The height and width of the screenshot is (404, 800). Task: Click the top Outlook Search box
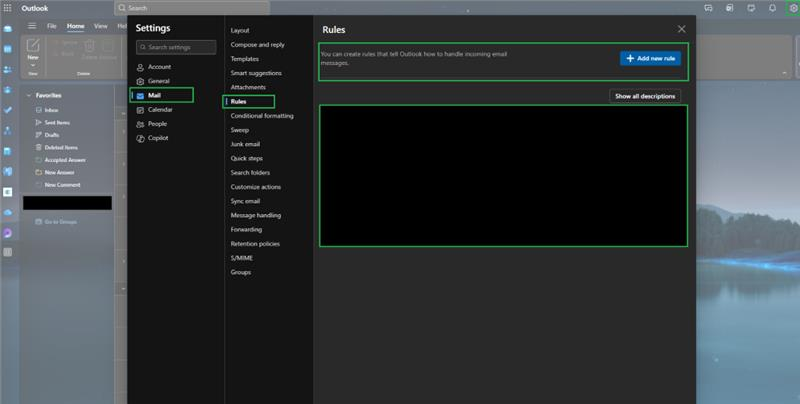point(192,8)
